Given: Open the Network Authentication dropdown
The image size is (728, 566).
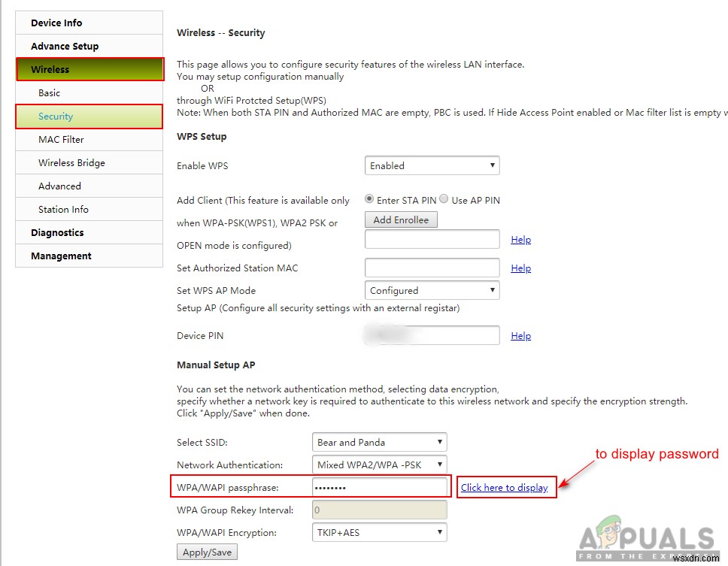Looking at the screenshot, I should pos(379,465).
